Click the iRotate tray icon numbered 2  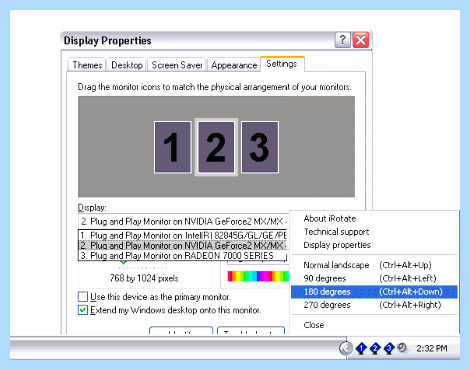tap(375, 348)
